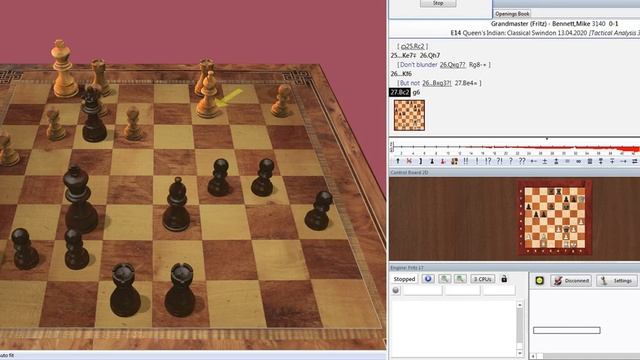Click the Control Board 2D panel title

(x=409, y=173)
